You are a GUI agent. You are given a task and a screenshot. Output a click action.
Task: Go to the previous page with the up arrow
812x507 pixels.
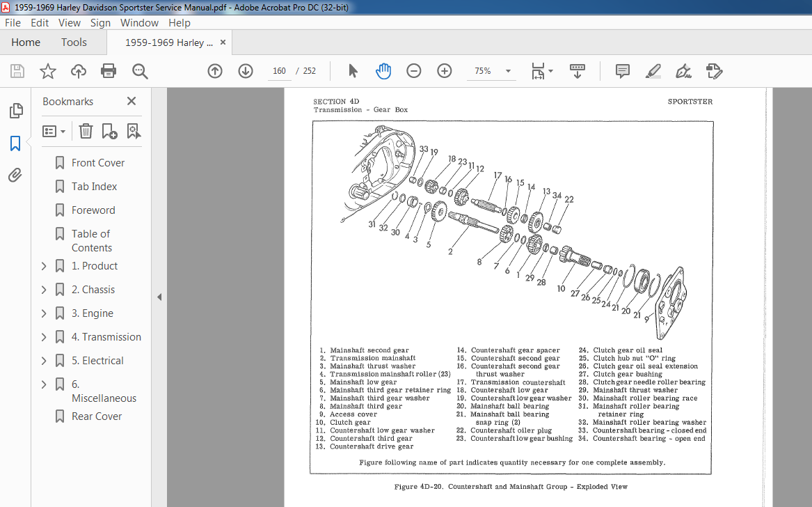215,71
